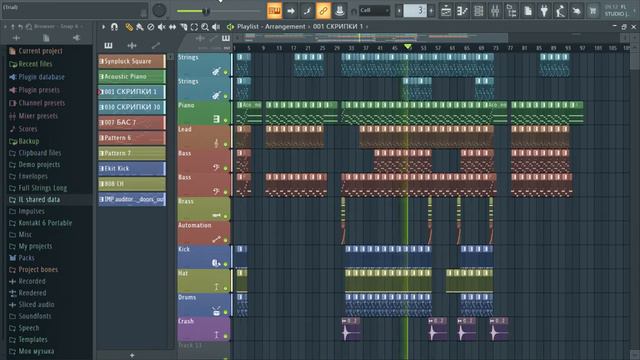Open the plugin picker plug icon
Viewport: 640px width, 360px height.
coord(544,11)
